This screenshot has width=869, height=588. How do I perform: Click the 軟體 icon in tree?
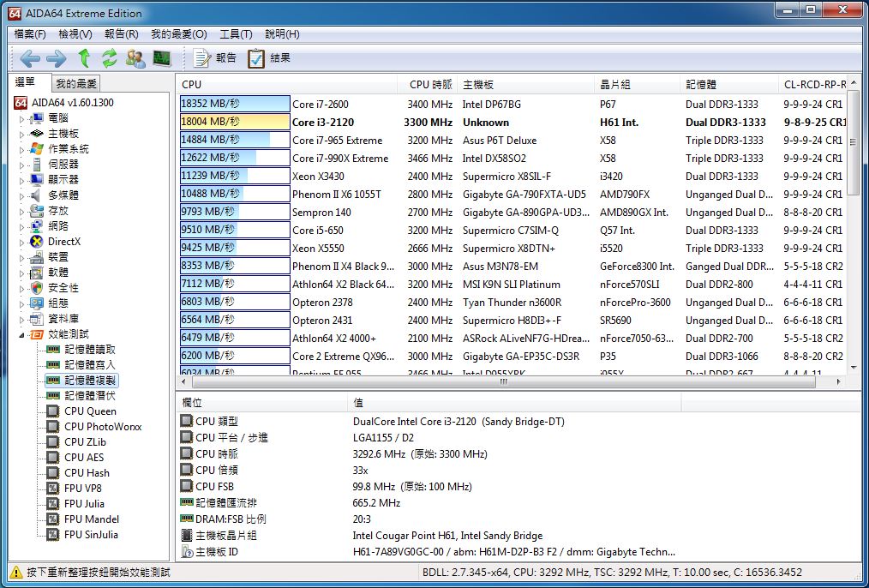[x=37, y=273]
